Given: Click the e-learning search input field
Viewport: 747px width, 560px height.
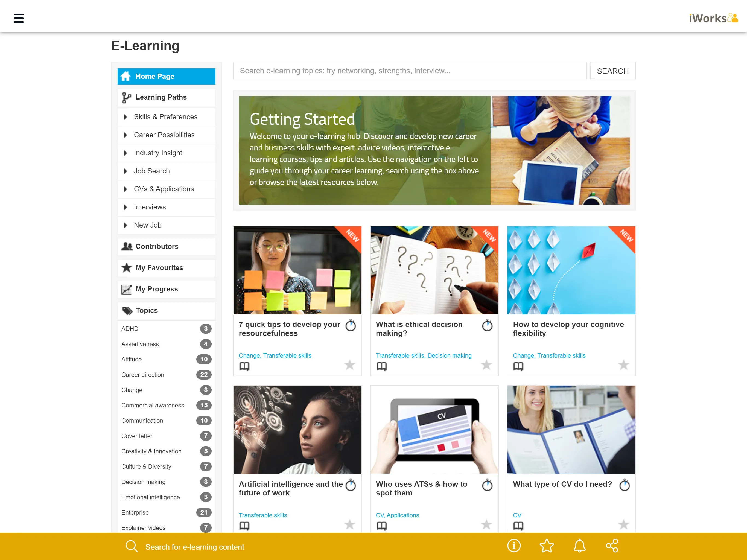Looking at the screenshot, I should coord(409,71).
